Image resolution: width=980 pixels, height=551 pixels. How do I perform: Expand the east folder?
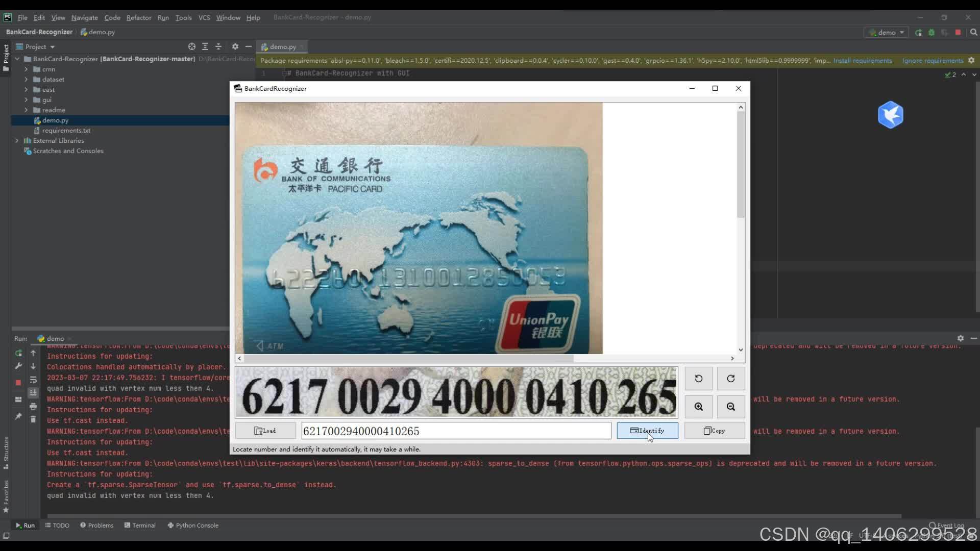click(26, 90)
